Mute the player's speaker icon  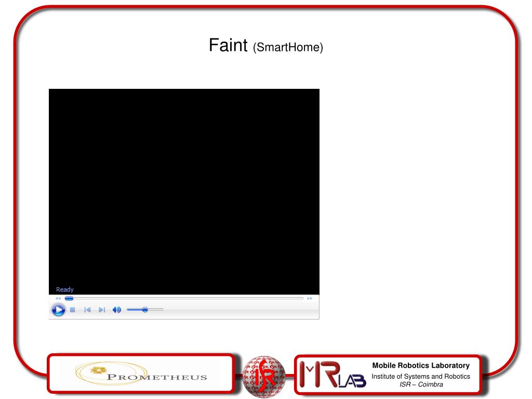[x=117, y=310]
